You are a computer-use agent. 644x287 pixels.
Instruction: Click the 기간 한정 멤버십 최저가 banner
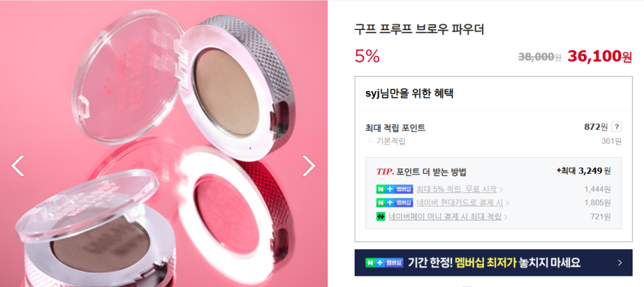click(x=493, y=263)
